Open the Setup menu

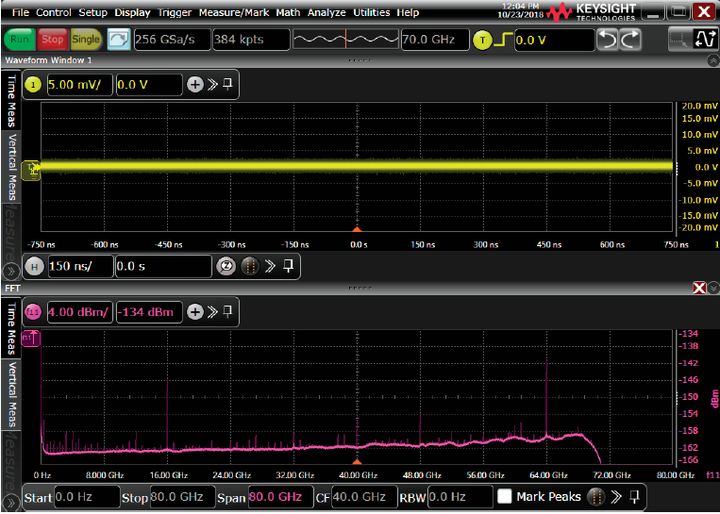coord(93,12)
